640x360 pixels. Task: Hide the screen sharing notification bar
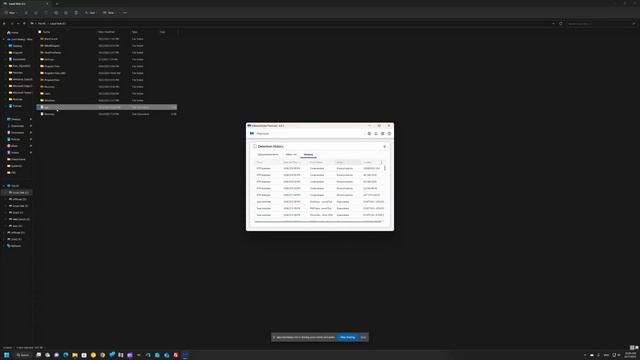point(363,337)
